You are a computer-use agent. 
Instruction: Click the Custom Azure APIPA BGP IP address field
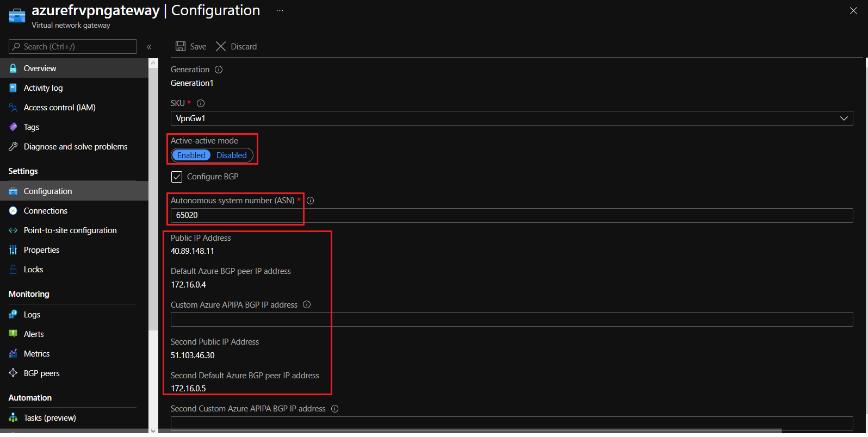[x=512, y=320]
